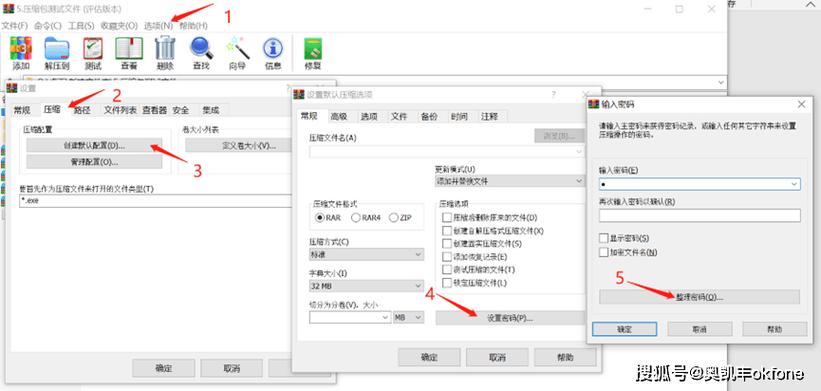The image size is (821, 391).
Task: Open the 帮助(H) menu
Action: pyautogui.click(x=193, y=26)
